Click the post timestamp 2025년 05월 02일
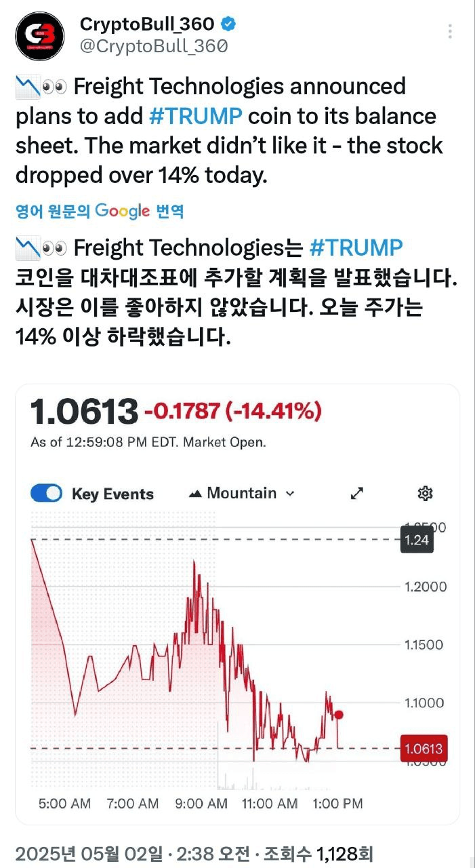The height and width of the screenshot is (868, 475). pyautogui.click(x=89, y=854)
